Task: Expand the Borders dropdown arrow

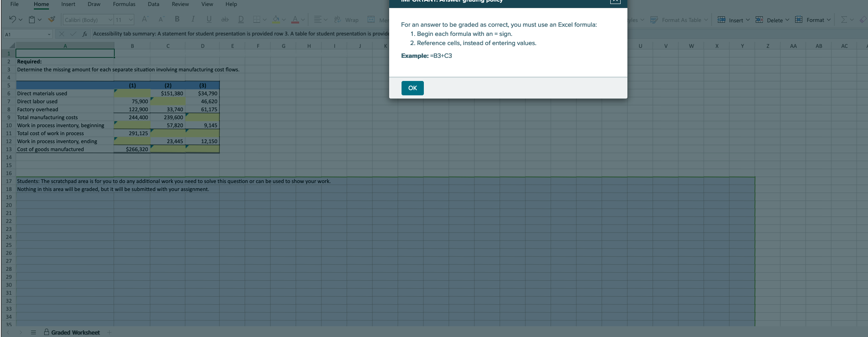Action: pos(265,20)
